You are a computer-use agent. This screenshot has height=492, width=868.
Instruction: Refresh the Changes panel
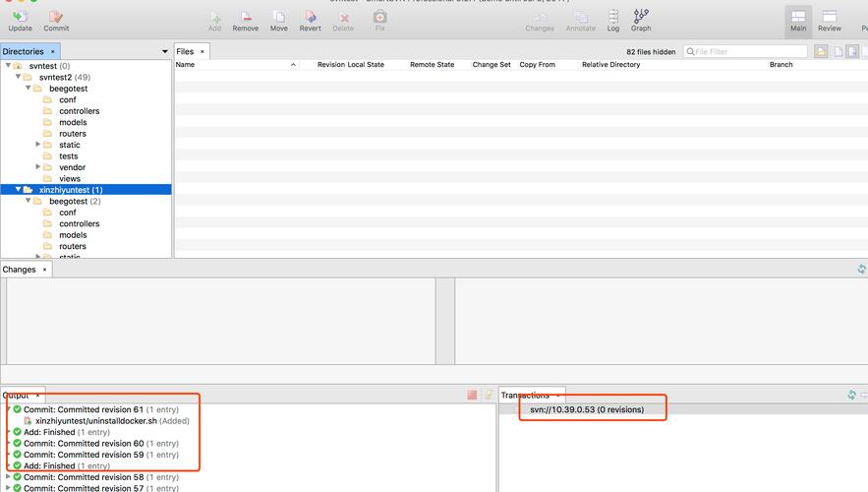[x=861, y=270]
